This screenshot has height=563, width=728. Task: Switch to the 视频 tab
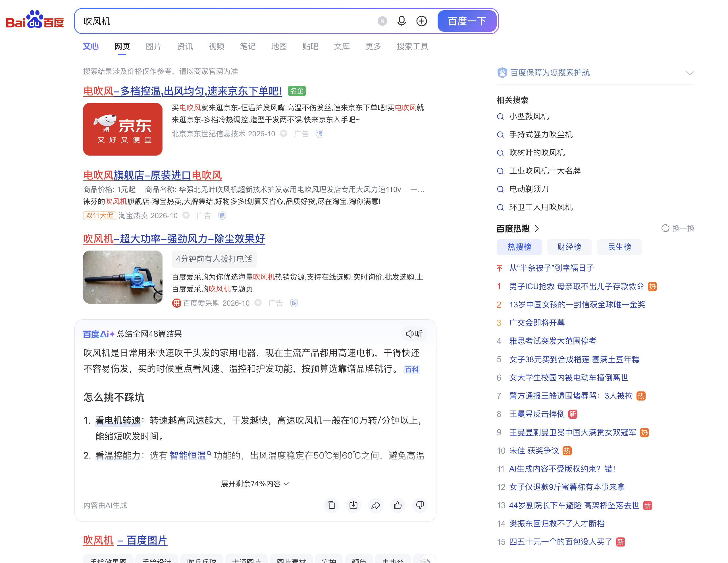point(216,46)
